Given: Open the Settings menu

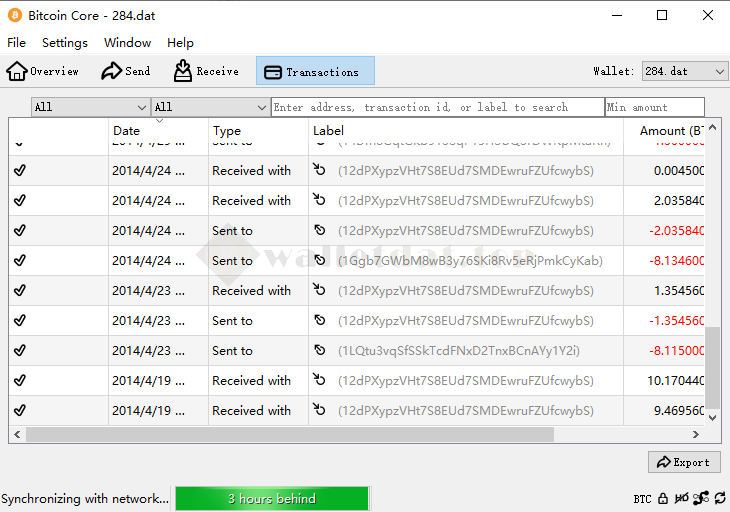Looking at the screenshot, I should (65, 43).
